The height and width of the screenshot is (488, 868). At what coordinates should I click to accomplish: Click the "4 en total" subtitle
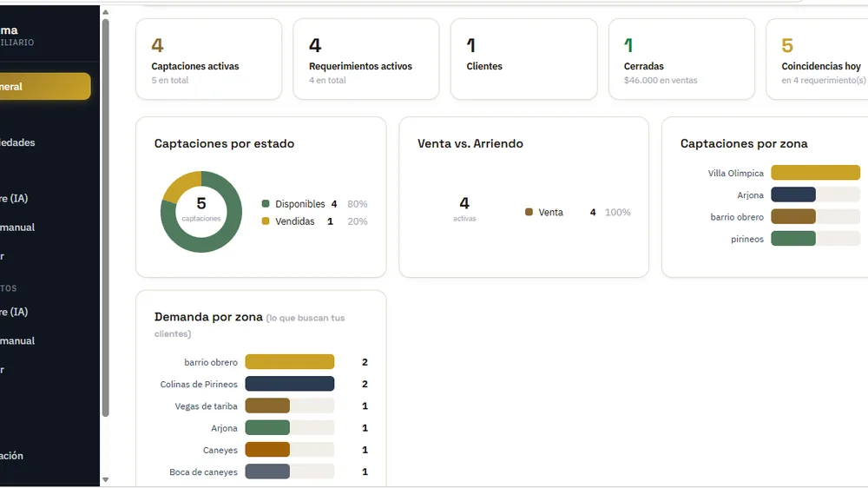tap(327, 80)
